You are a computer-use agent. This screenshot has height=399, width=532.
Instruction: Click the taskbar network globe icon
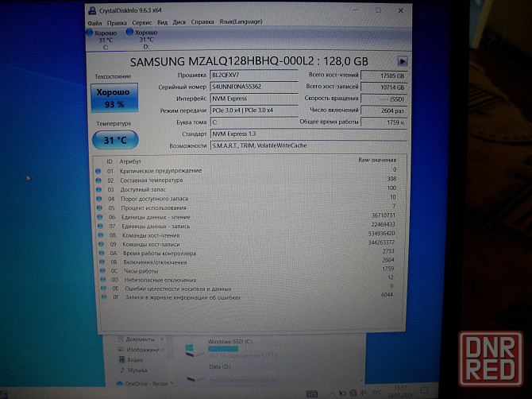pos(353,393)
